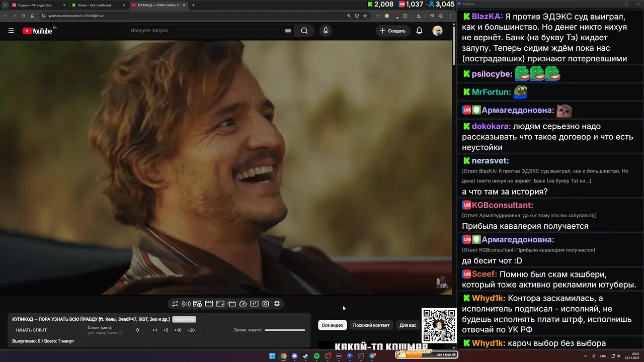Select the Для вас filter chip

[408, 325]
